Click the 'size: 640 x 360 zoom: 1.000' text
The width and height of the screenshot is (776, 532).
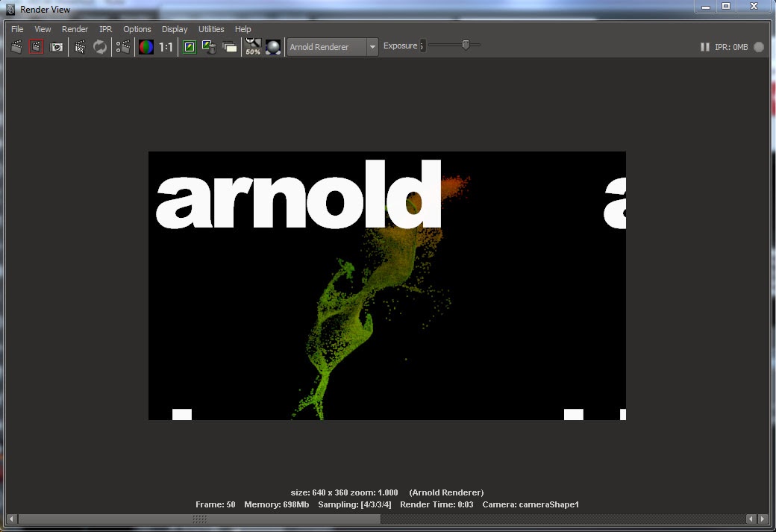(x=344, y=492)
